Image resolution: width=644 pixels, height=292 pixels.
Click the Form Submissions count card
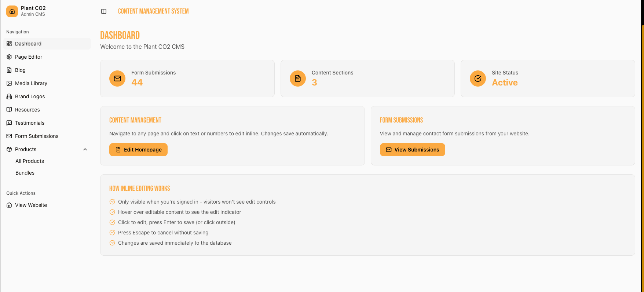tap(187, 79)
